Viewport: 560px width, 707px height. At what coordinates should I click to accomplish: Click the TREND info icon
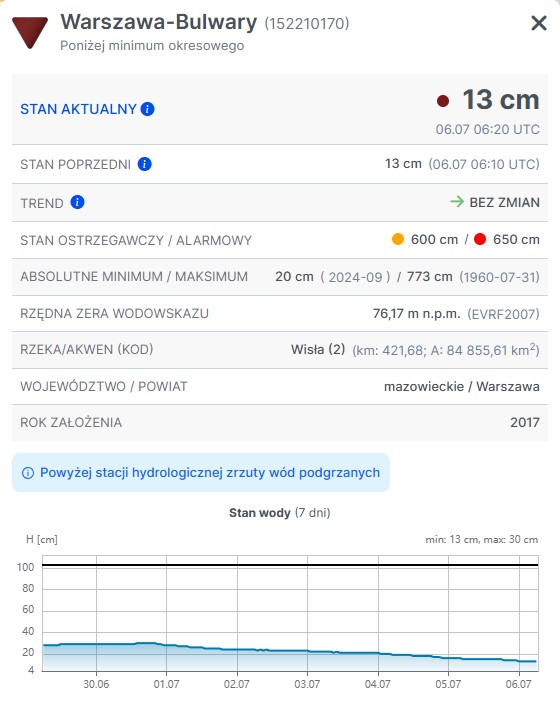pyautogui.click(x=77, y=202)
